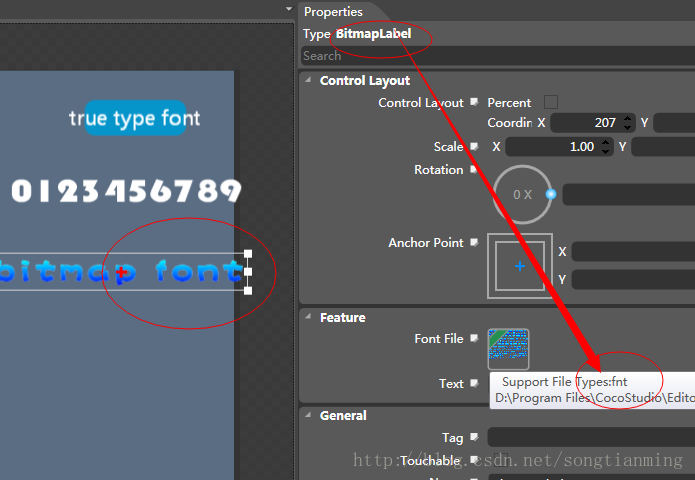The image size is (695, 480).
Task: Select the true type font label on canvas
Action: coord(134,118)
